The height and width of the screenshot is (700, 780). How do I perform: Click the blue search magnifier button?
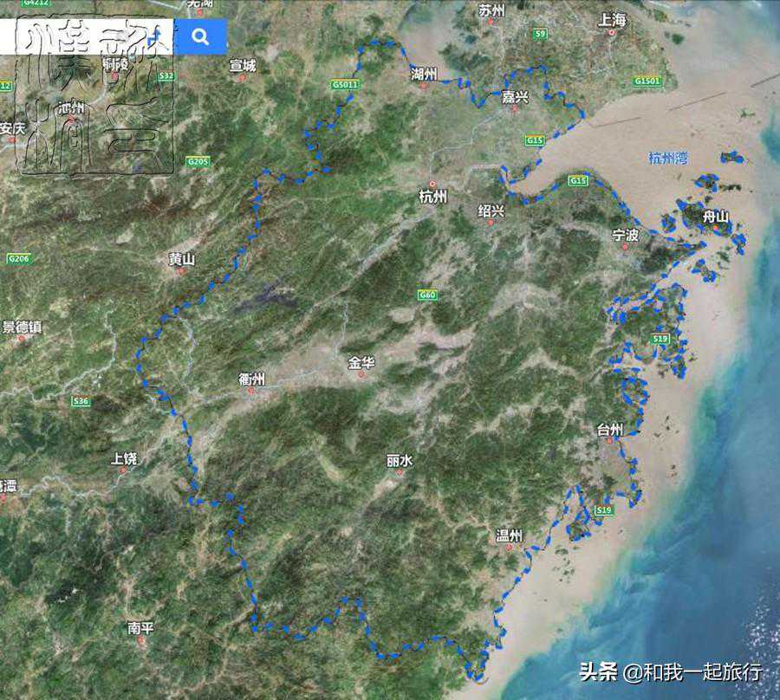click(x=200, y=36)
